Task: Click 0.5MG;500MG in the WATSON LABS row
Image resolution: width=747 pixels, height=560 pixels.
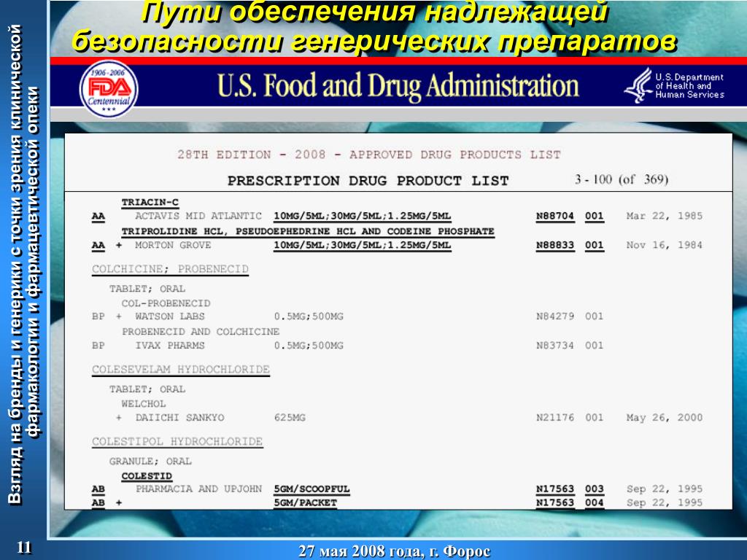Action: (x=309, y=316)
